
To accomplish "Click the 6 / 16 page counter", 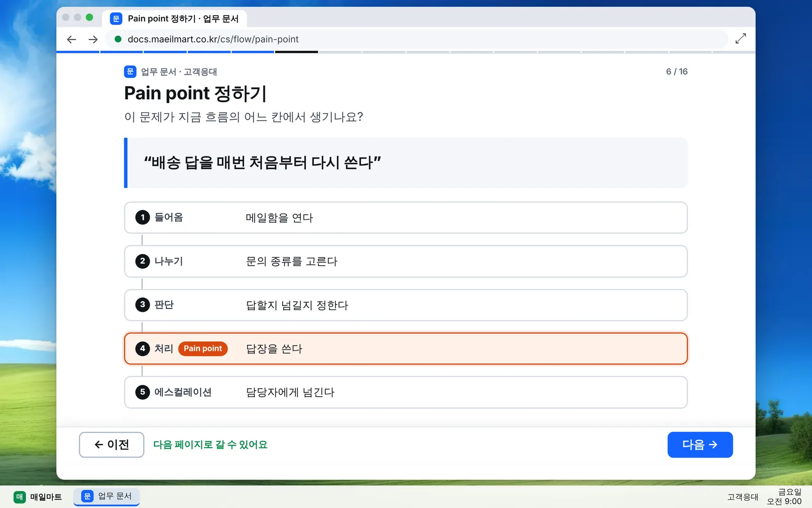I will (676, 72).
